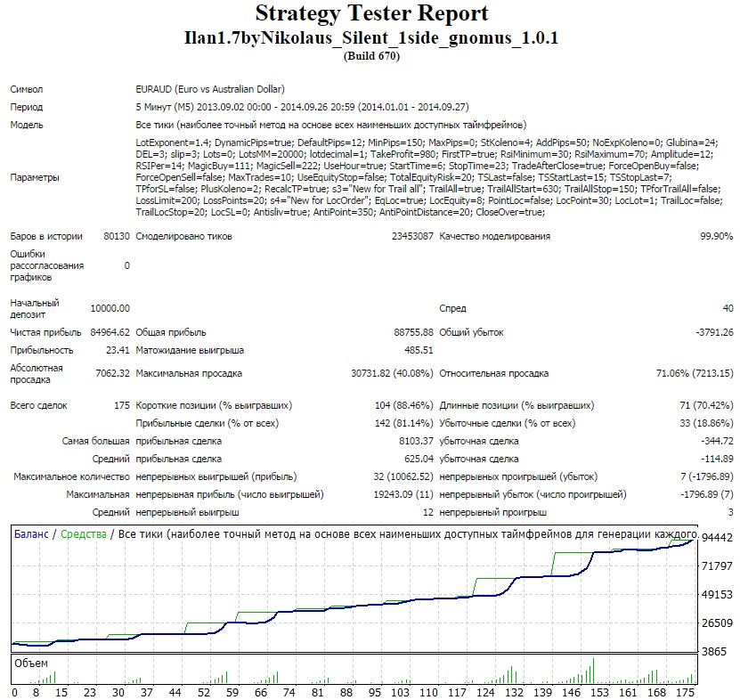
Task: Click the maximal consecutive loss -1796.89 (7)
Action: pyautogui.click(x=707, y=494)
